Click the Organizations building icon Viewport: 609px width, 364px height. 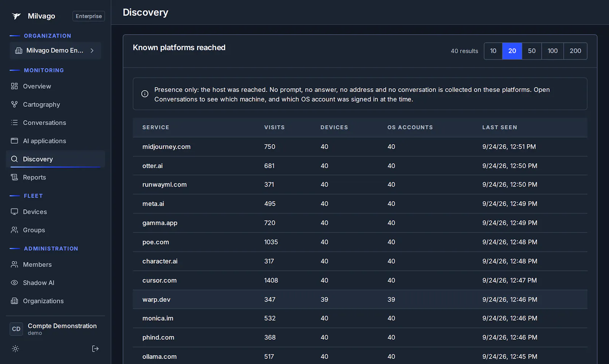[x=14, y=301]
